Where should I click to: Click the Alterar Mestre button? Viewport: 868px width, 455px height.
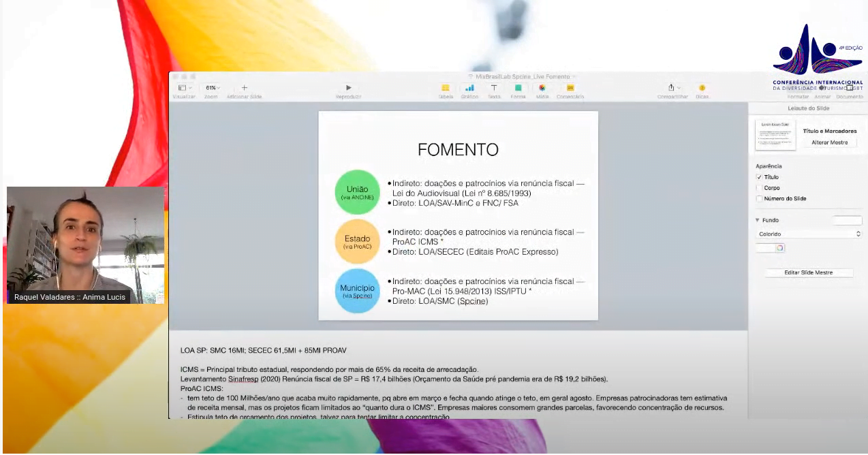(x=829, y=142)
